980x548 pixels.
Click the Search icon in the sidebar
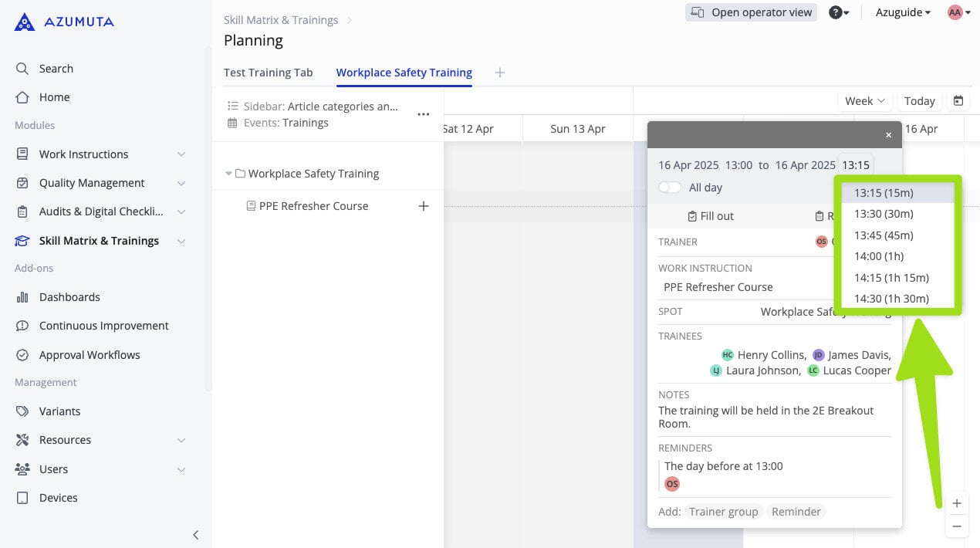coord(23,68)
